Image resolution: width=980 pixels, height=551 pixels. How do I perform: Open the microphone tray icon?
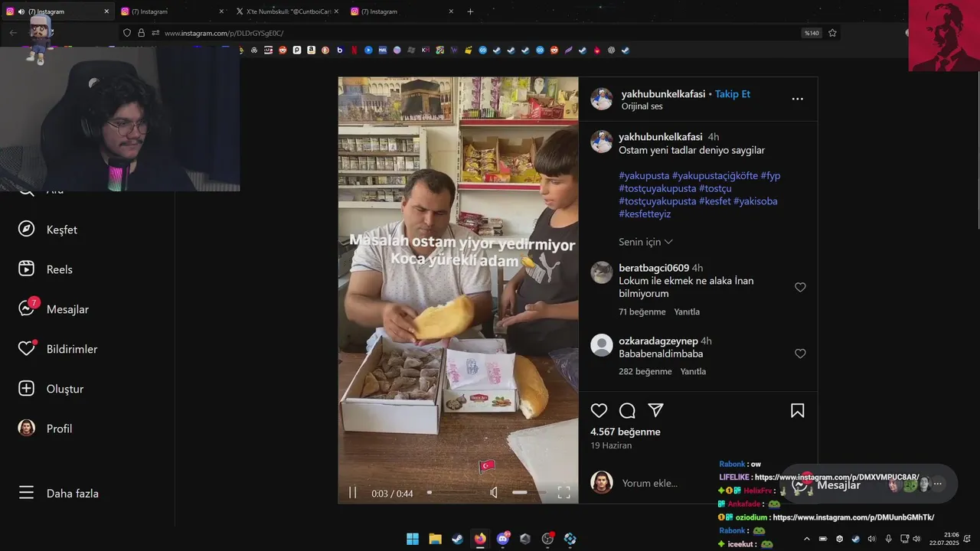pos(888,539)
